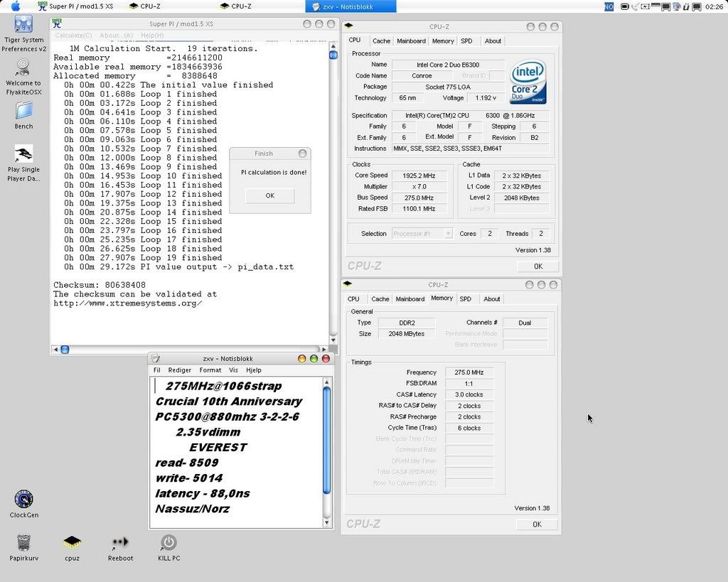This screenshot has height=582, width=728.
Task: Open the Help menu in Super PI
Action: [152, 36]
